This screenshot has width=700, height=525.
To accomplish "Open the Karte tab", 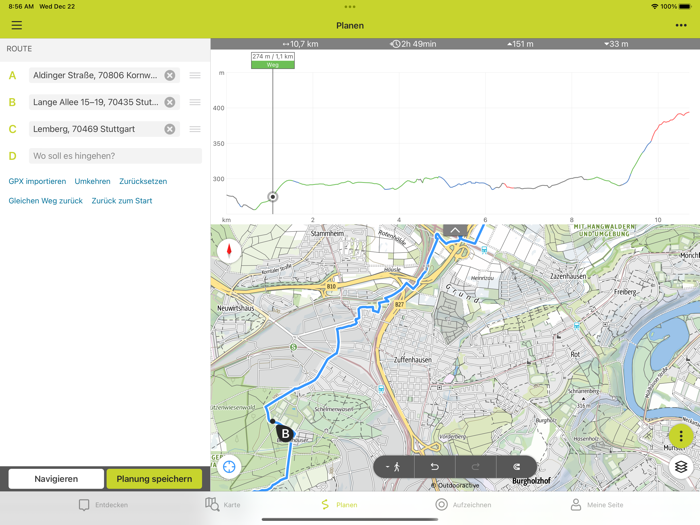I will point(223,505).
